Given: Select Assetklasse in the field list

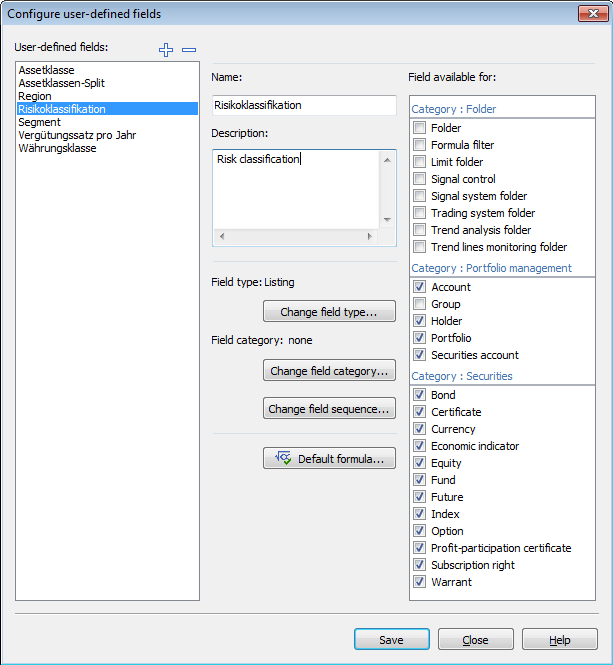Looking at the screenshot, I should 46,70.
